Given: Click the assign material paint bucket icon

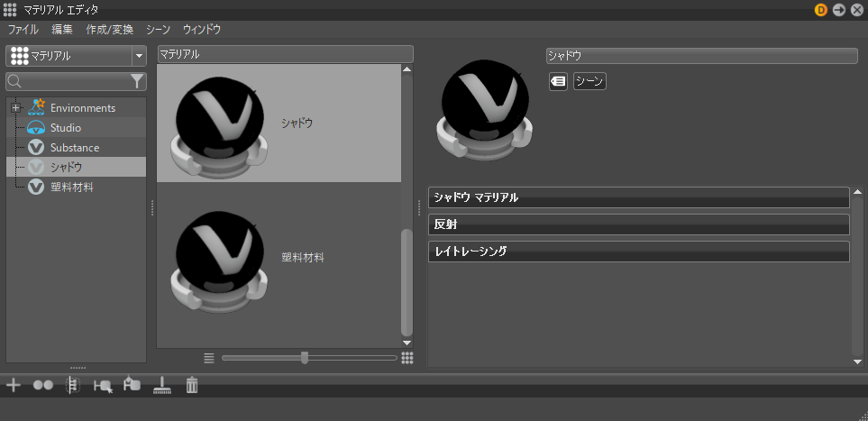Looking at the screenshot, I should click(132, 384).
